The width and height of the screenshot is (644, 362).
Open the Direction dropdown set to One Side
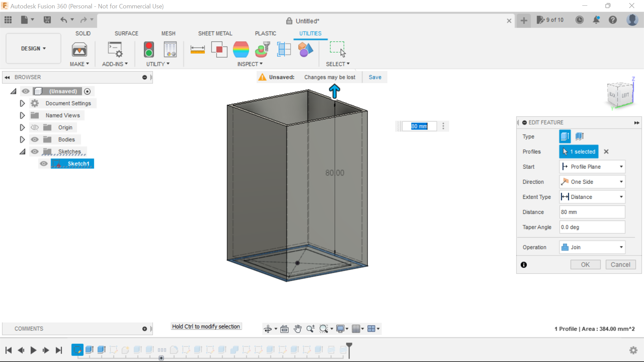622,181
